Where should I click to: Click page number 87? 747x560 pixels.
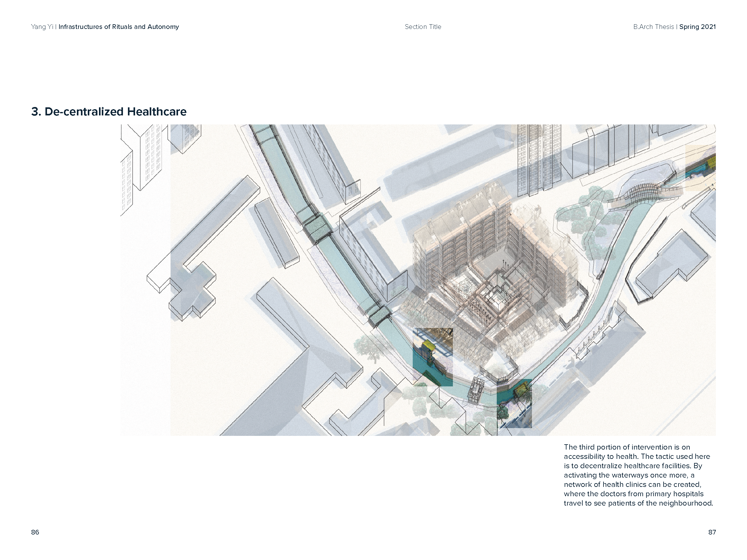712,532
